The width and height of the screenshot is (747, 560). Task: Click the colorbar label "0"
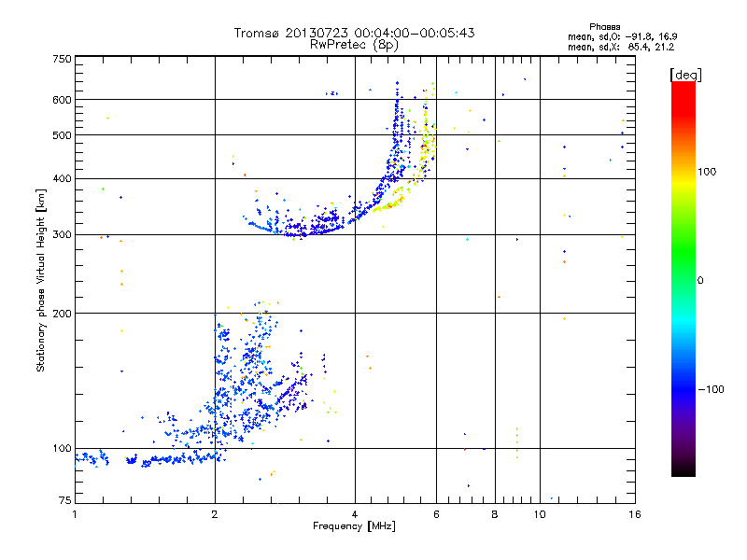[x=700, y=281]
